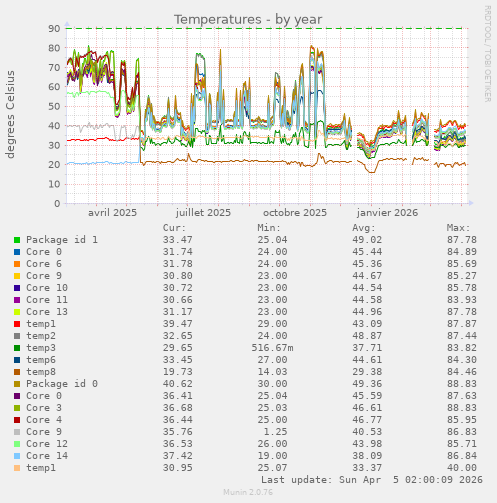Click Package id 0 current value '40.62'
Viewport: 497px width, 503px height.
178,384
